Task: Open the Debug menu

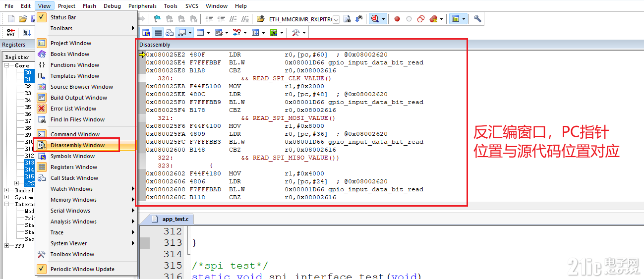Action: (112, 6)
